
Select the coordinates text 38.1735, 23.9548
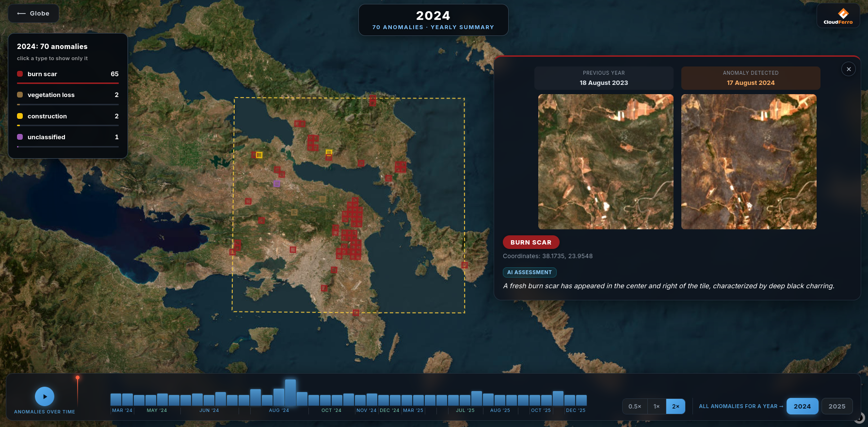567,256
